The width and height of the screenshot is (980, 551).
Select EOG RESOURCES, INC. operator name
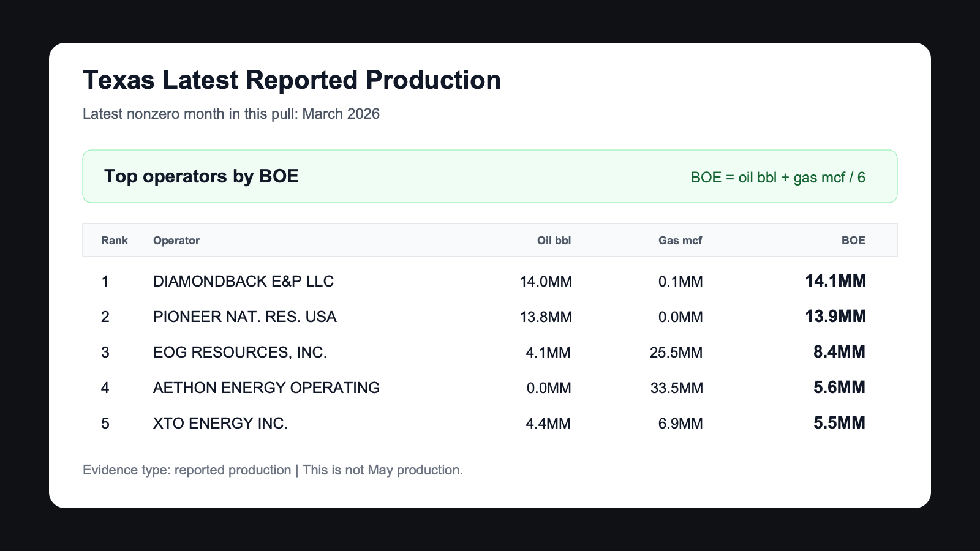(x=240, y=353)
